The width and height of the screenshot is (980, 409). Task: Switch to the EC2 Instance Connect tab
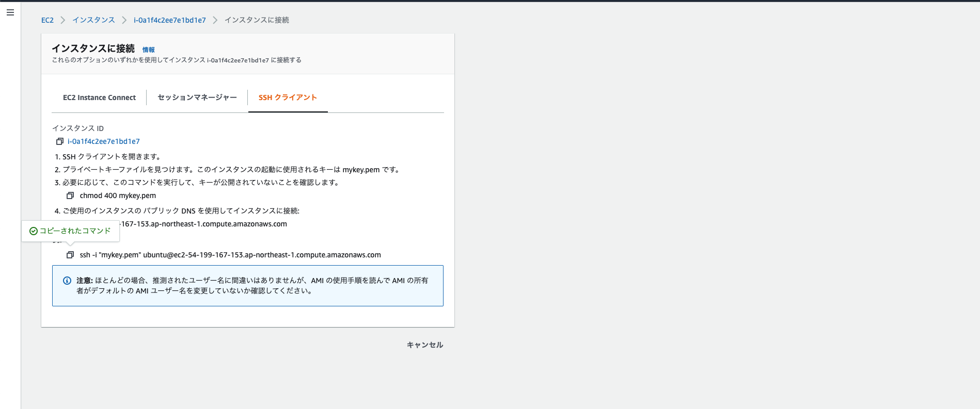click(99, 97)
